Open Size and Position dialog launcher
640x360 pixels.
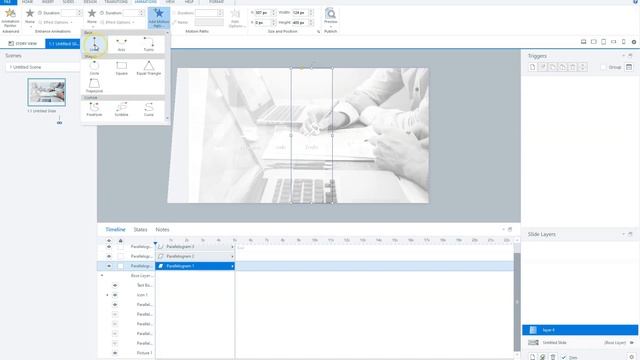point(319,31)
